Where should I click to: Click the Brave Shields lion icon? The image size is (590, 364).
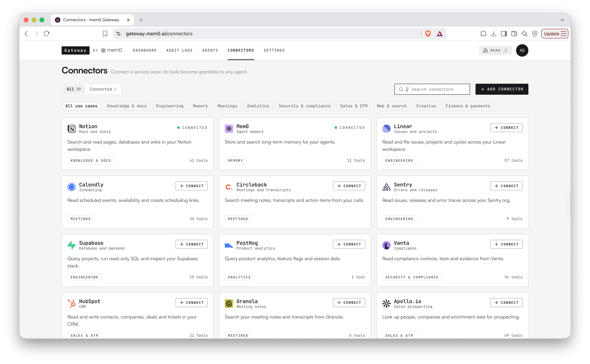point(428,34)
